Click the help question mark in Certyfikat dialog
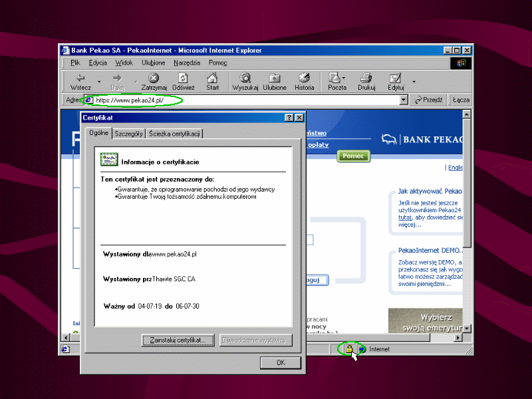Image resolution: width=532 pixels, height=399 pixels. pyautogui.click(x=289, y=118)
